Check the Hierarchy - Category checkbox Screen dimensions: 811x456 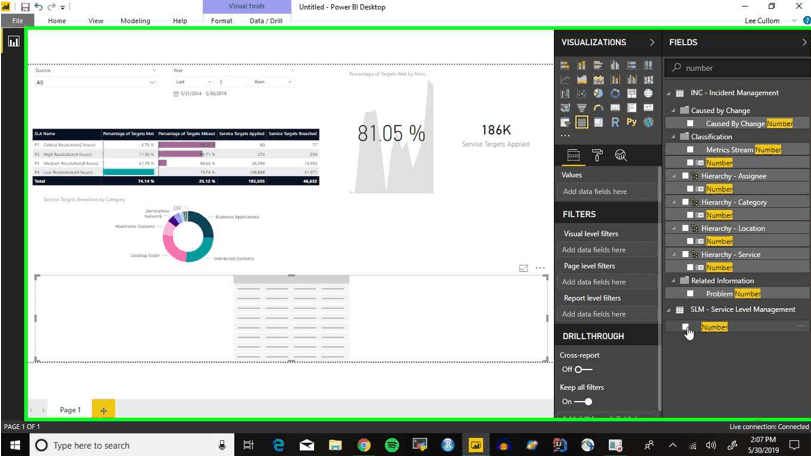(685, 202)
